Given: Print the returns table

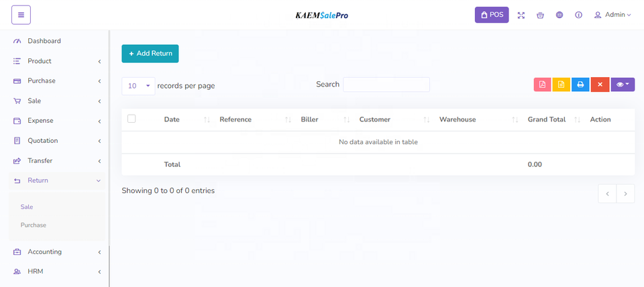Looking at the screenshot, I should (580, 84).
